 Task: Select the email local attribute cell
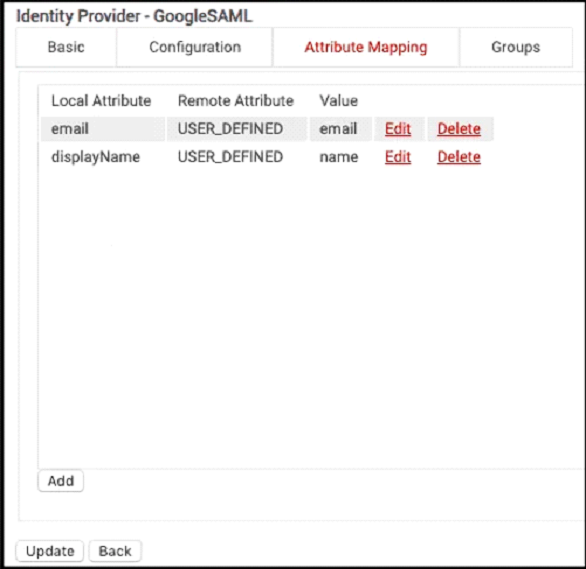(x=103, y=129)
